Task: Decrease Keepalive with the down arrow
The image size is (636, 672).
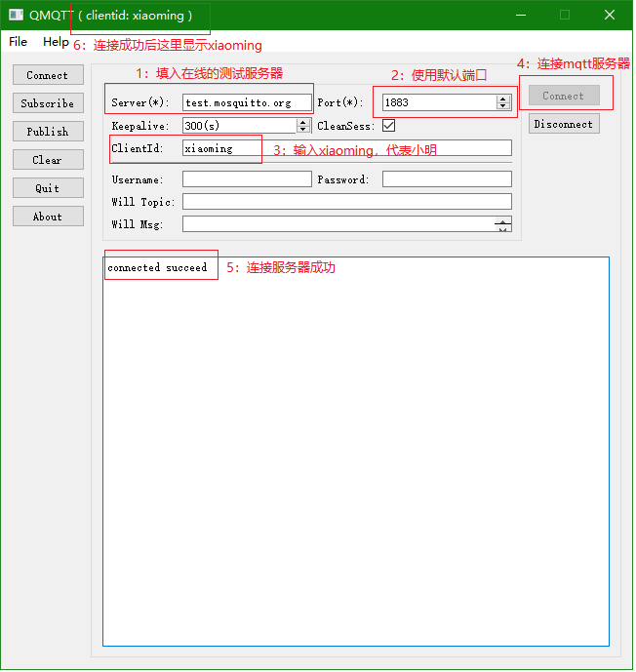Action: point(303,130)
